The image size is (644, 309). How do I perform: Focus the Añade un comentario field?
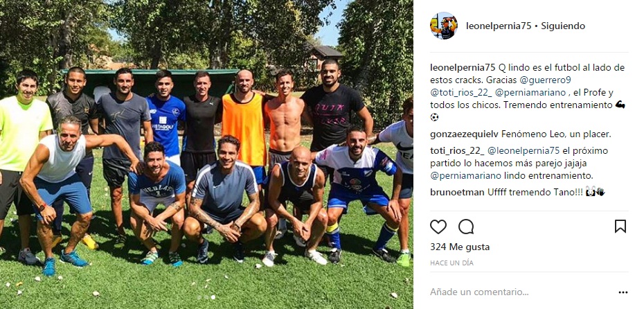click(521, 292)
